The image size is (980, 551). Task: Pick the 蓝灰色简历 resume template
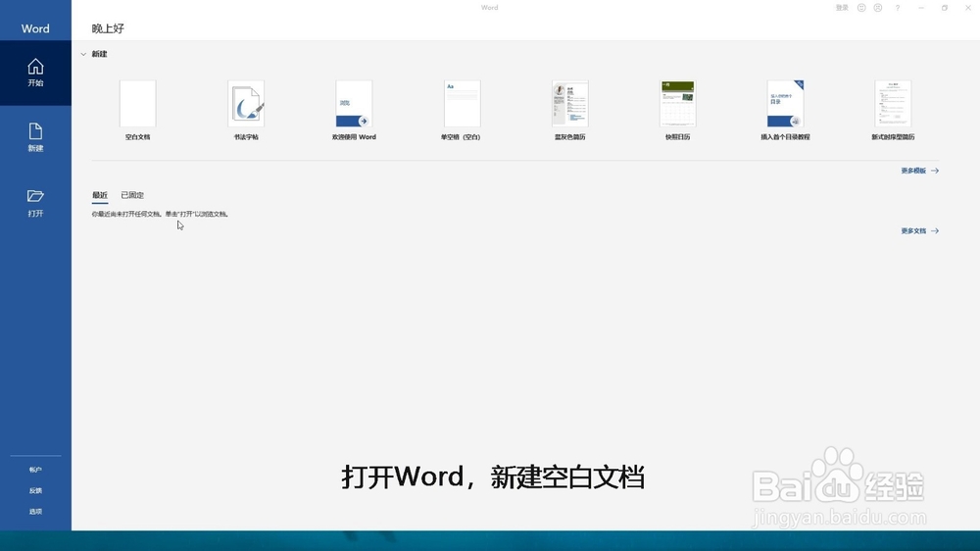[x=570, y=110]
